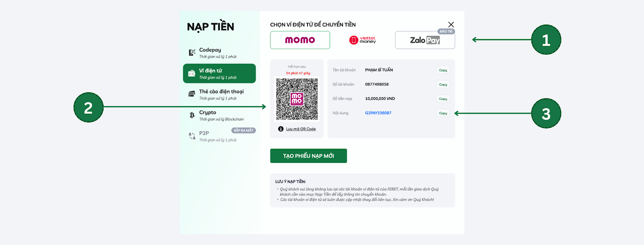Click Tạo Phiếu Nạp Mới button
Viewport: 644px width, 245px height.
(x=308, y=156)
